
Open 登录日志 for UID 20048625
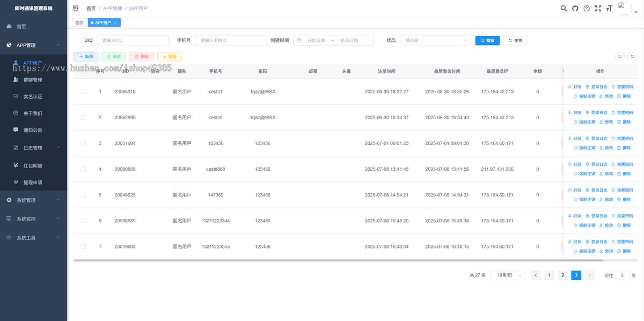(596, 190)
